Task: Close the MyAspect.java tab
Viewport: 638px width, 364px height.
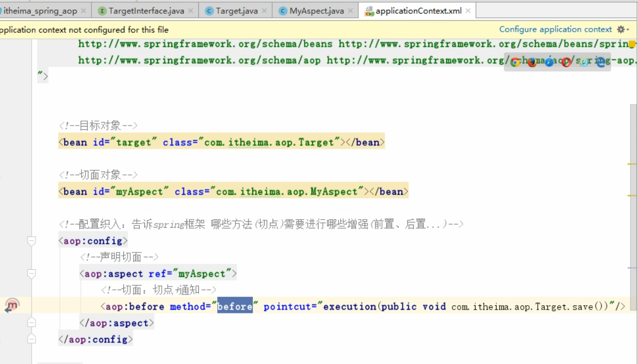Action: pos(350,11)
